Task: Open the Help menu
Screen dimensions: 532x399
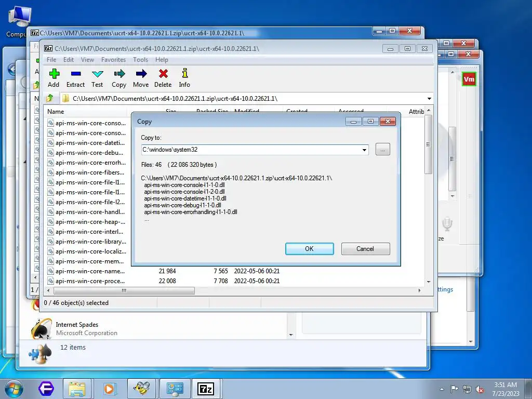Action: [x=162, y=60]
